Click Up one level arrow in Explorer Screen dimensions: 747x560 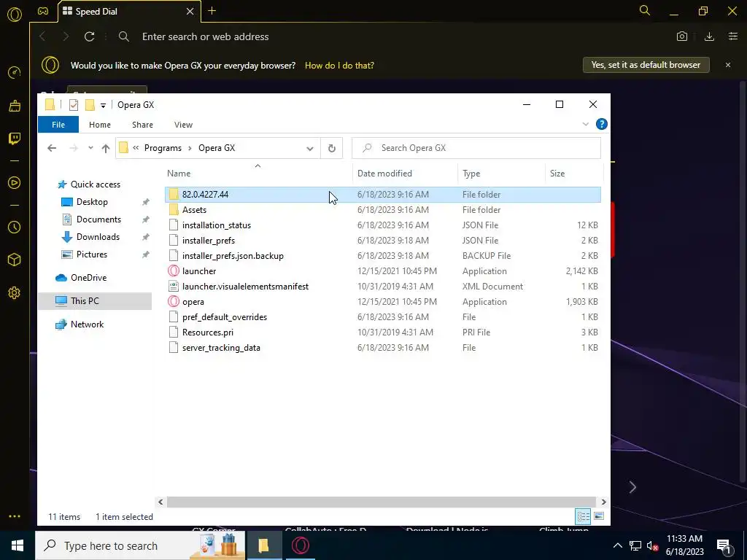[106, 148]
